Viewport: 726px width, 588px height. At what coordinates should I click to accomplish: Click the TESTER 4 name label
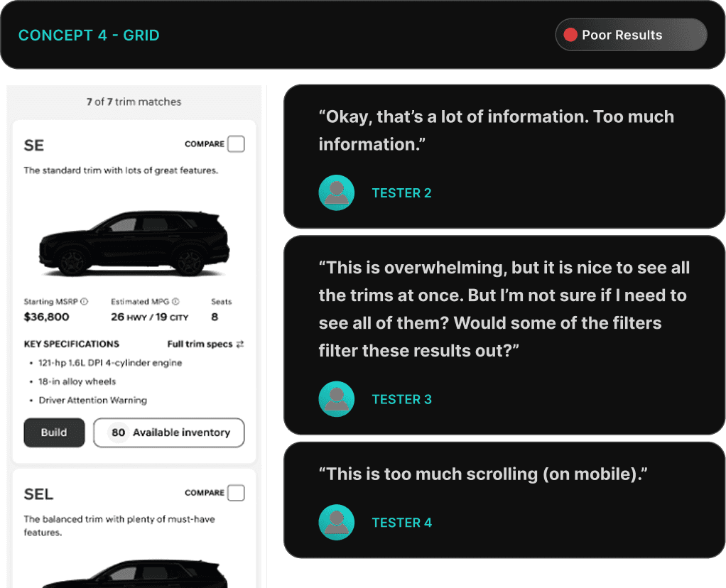[401, 523]
